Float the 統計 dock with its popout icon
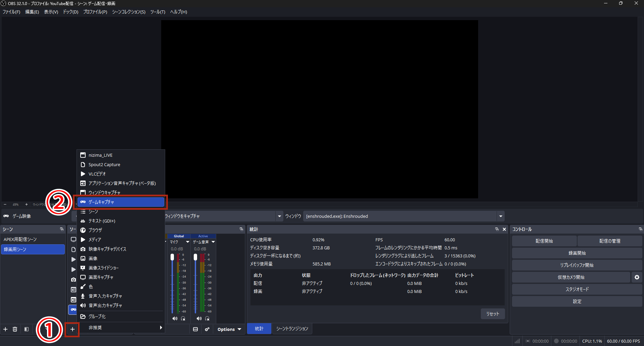Viewport: 644px width, 346px height. click(497, 229)
